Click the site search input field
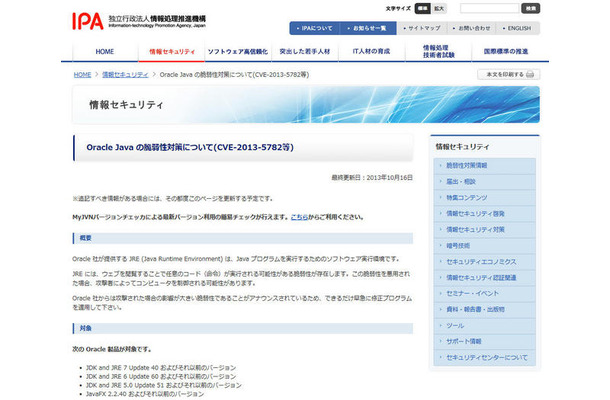The width and height of the screenshot is (610, 400). pyautogui.click(x=489, y=8)
